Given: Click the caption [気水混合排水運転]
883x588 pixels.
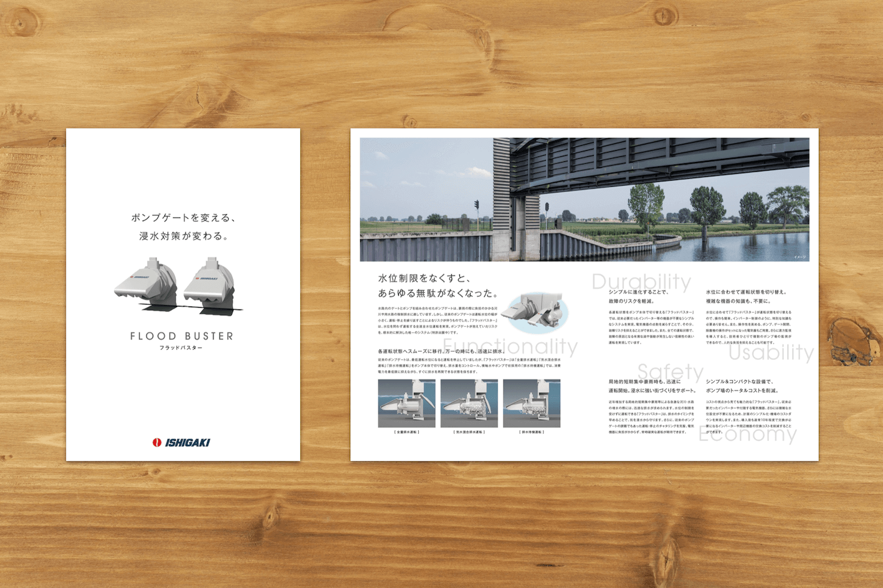Looking at the screenshot, I should (469, 432).
